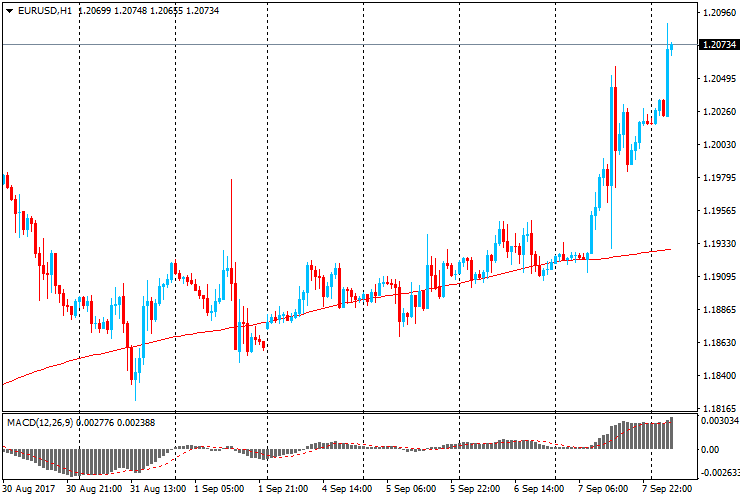The image size is (740, 500).
Task: Click the OHLC values 1.20699 1.20748
Action: pos(112,11)
